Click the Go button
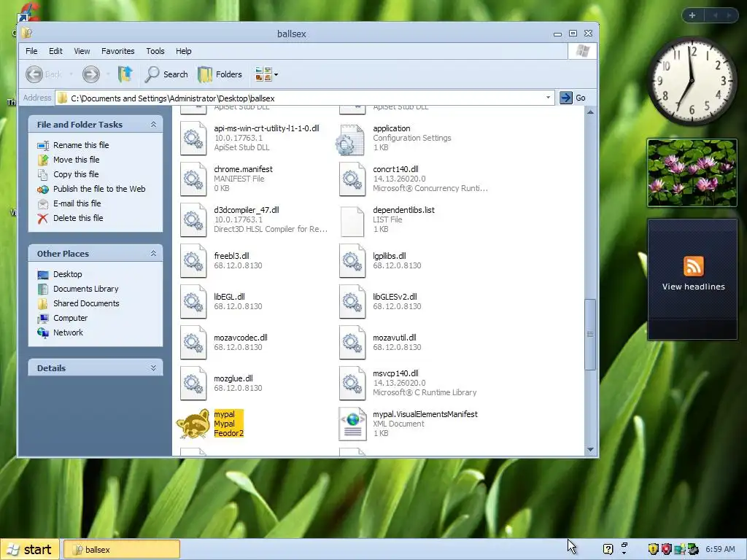This screenshot has width=747, height=560. pyautogui.click(x=573, y=98)
